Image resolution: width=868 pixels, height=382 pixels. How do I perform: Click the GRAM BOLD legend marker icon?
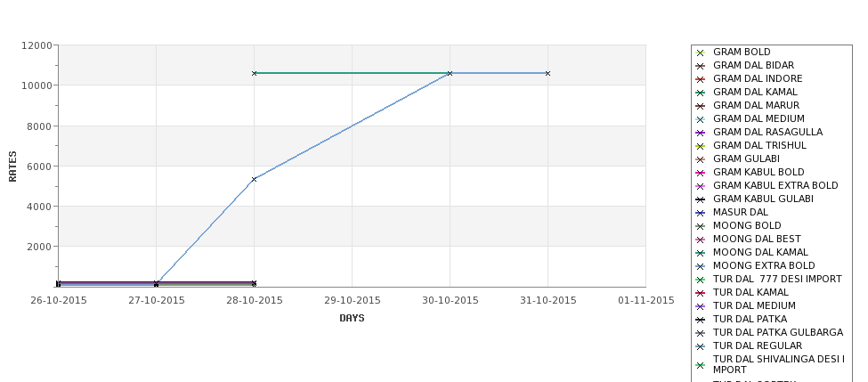(700, 53)
